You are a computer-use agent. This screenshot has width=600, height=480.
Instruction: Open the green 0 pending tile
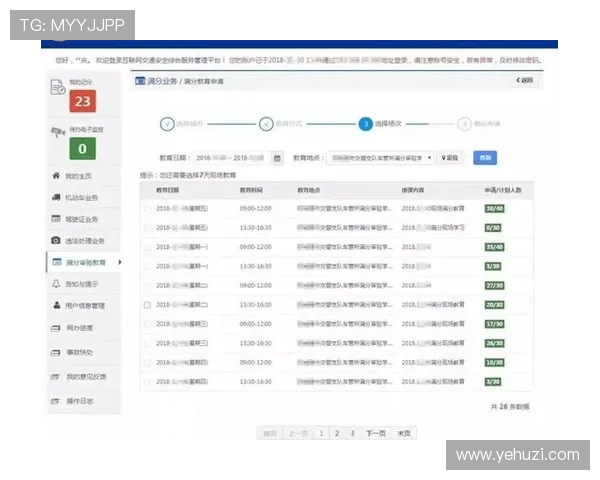[83, 149]
